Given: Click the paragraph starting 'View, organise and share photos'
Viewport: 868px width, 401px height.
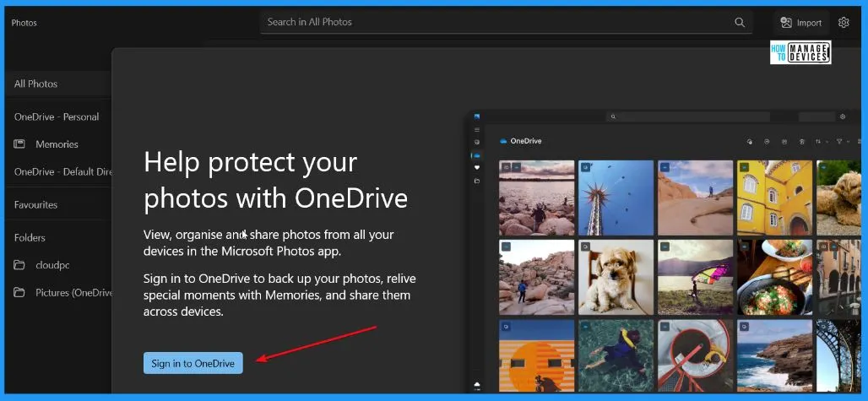Looking at the screenshot, I should click(269, 243).
